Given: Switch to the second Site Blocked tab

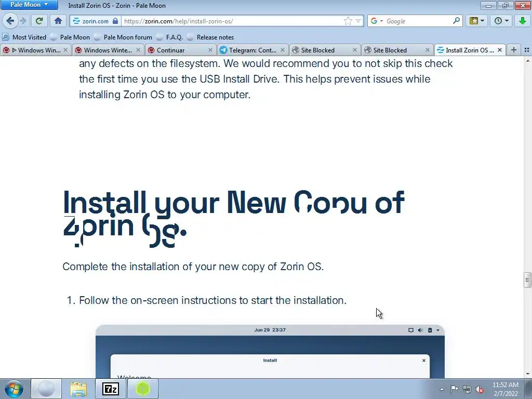Looking at the screenshot, I should coord(397,50).
